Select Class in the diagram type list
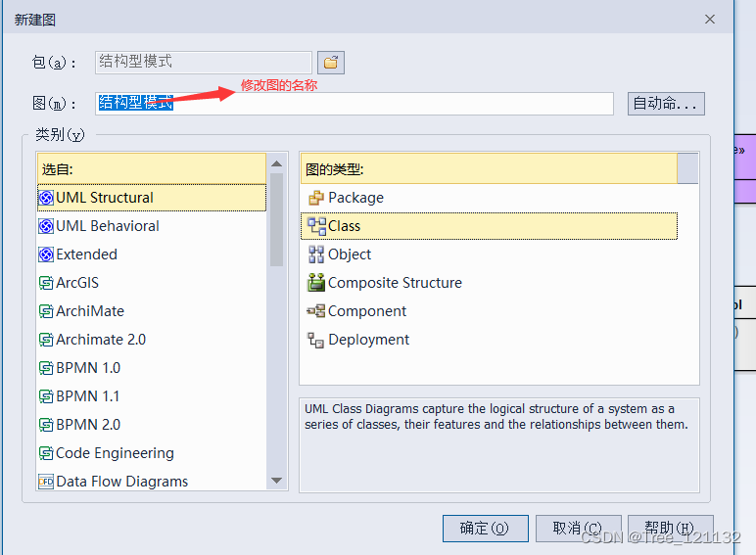756x555 pixels. (344, 226)
